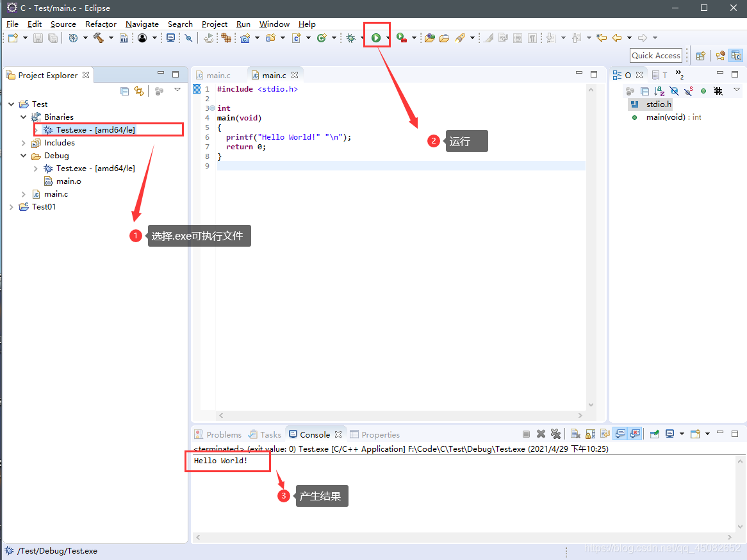Click the Back navigation yellow arrow
Viewport: 747px width, 560px height.
click(x=617, y=38)
